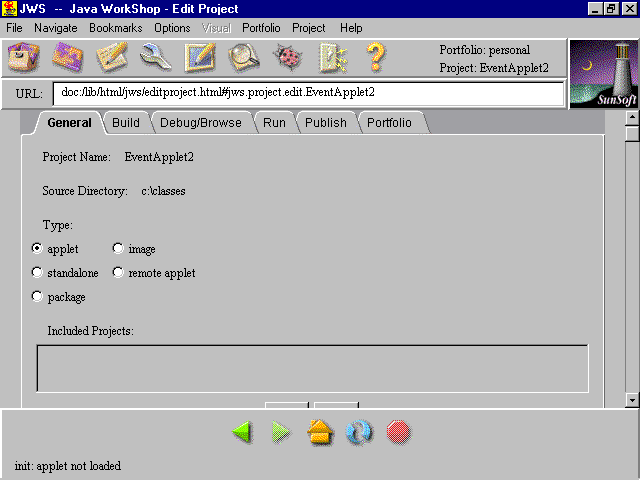
Task: Click the JWS title bar application icon
Action: [9, 9]
